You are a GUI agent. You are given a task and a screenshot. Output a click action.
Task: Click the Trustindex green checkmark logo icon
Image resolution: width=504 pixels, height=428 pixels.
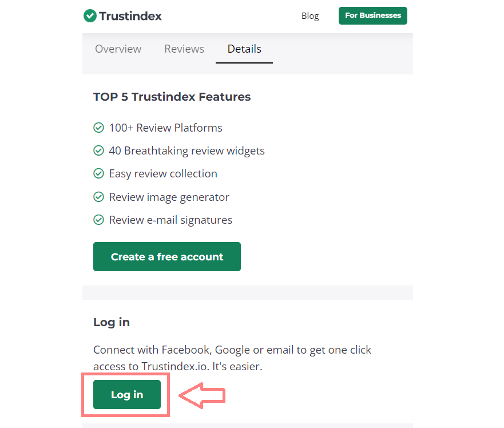coord(90,16)
